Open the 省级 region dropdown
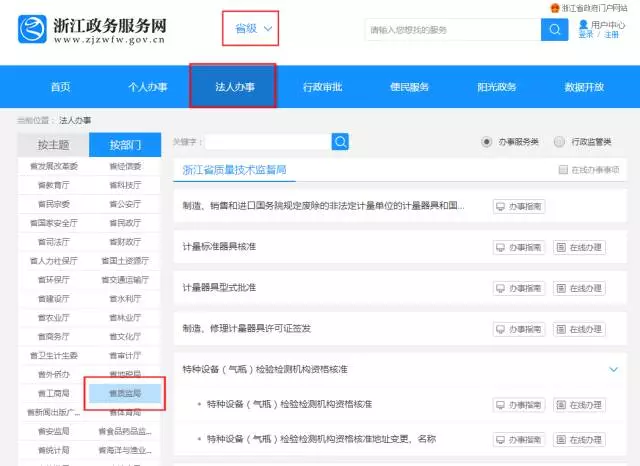640x466 pixels. point(250,29)
